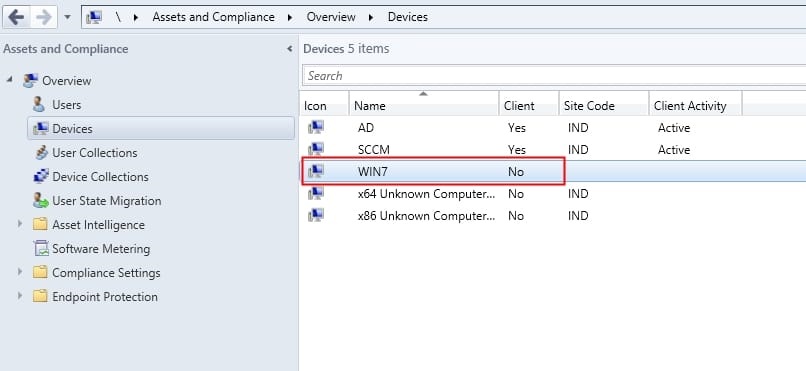Viewport: 806px width, 371px height.
Task: Collapse the Overview tree node
Action: click(x=10, y=80)
